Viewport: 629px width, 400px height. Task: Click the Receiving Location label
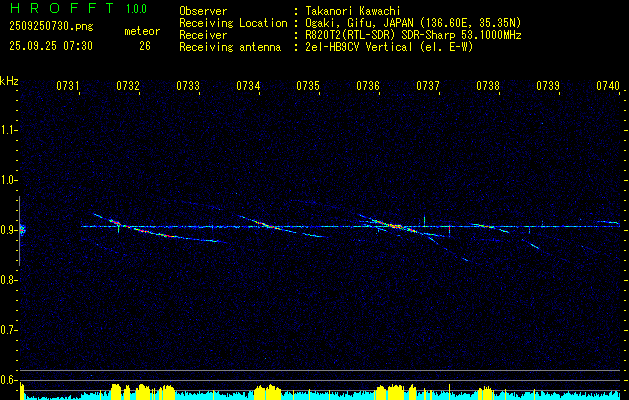click(233, 23)
